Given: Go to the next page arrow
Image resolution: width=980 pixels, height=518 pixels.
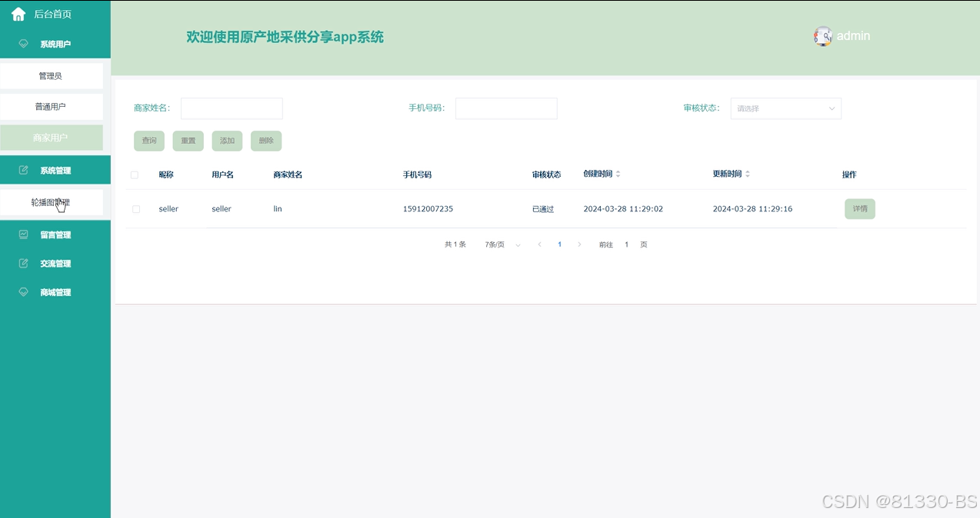Looking at the screenshot, I should point(579,244).
